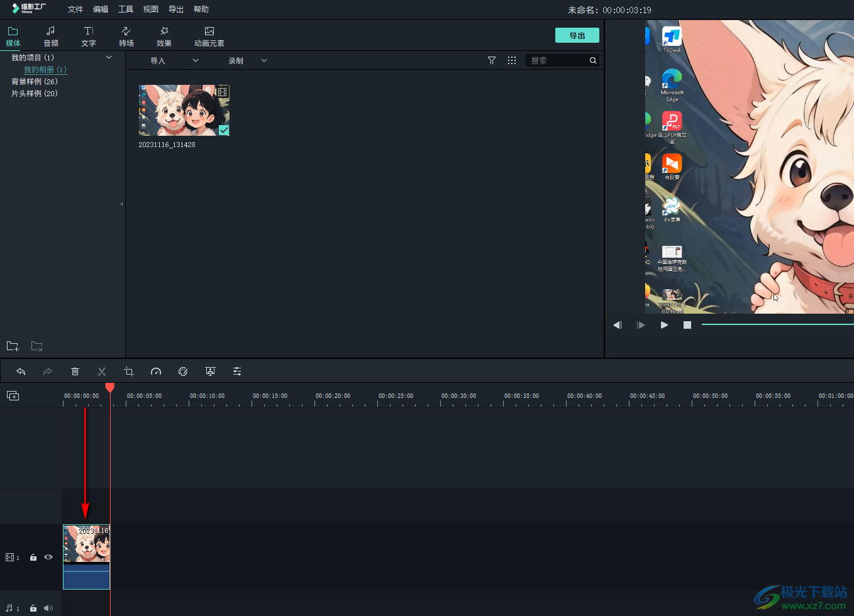This screenshot has height=616, width=854.
Task: Toggle the lock on audio track 1
Action: (x=33, y=608)
